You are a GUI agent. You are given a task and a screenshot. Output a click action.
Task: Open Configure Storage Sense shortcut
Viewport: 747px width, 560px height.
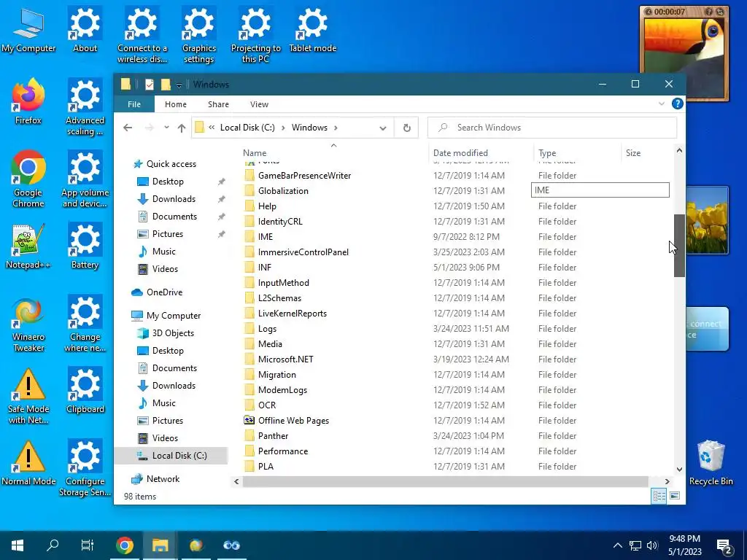85,469
